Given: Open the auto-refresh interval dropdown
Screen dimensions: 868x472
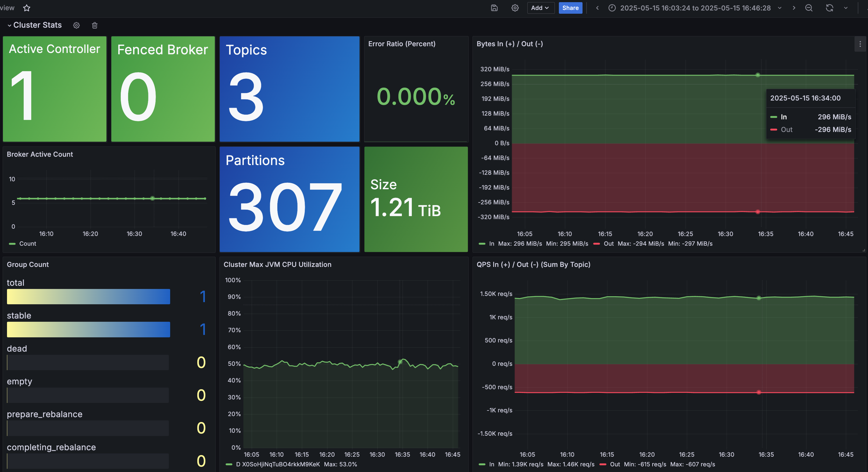Looking at the screenshot, I should point(846,8).
